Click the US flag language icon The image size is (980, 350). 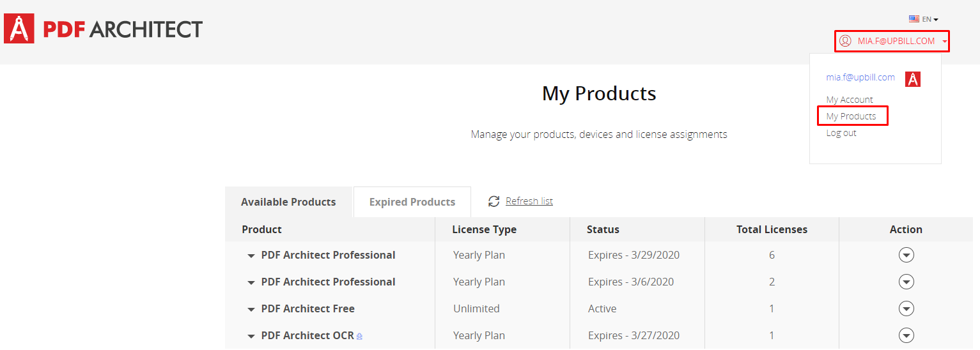(x=914, y=19)
